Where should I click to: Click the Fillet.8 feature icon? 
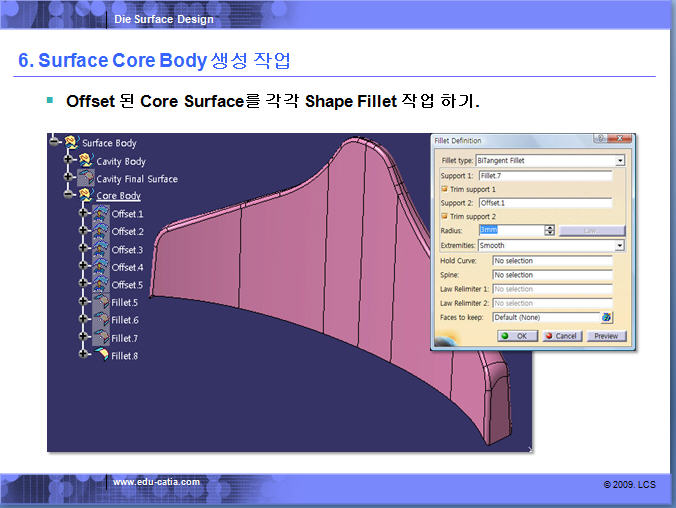pyautogui.click(x=101, y=356)
